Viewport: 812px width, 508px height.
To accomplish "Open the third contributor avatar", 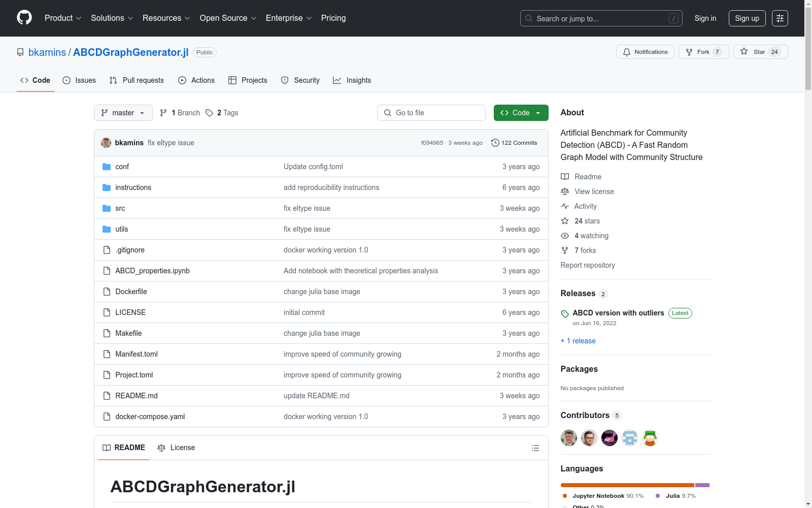I will click(610, 438).
